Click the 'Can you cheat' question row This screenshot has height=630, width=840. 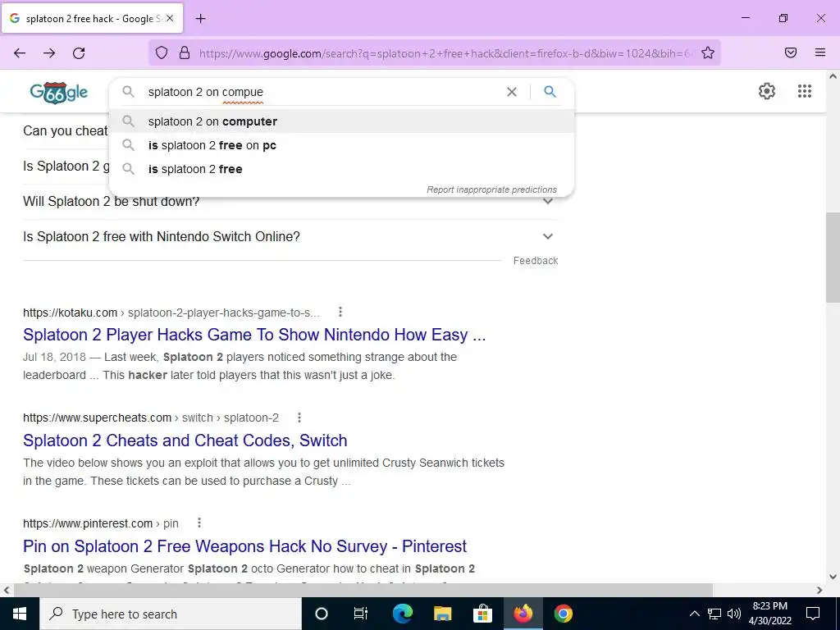tap(66, 130)
